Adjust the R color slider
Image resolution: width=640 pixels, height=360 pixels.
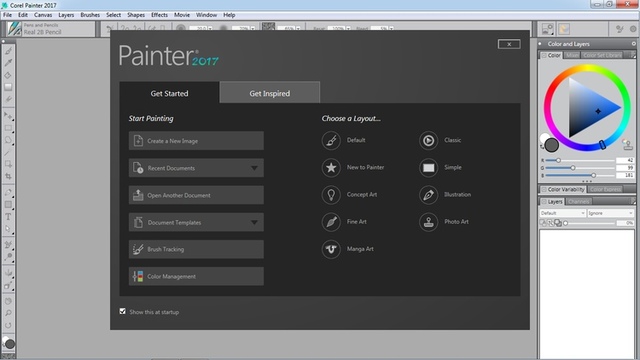point(580,160)
